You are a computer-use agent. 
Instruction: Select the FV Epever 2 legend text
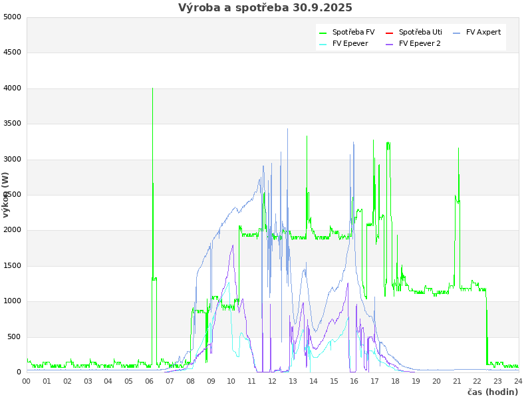[x=420, y=43]
